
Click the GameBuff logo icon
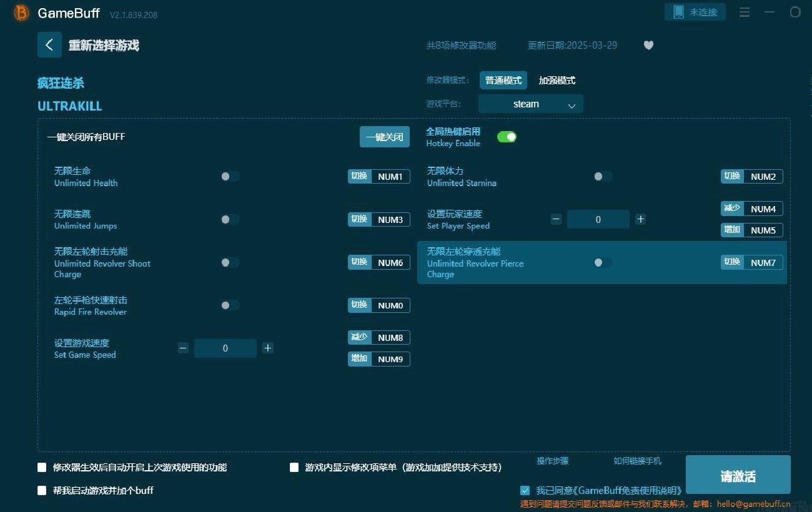(x=21, y=12)
